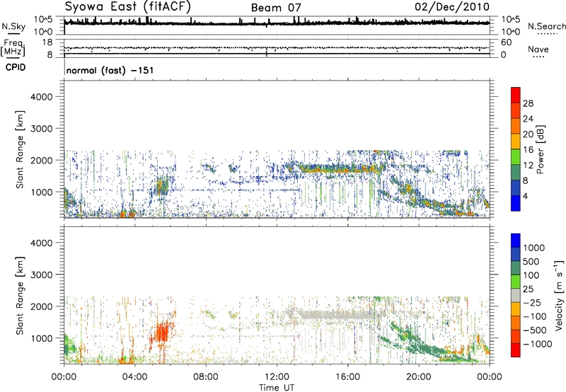Pick the bright blue top segment of Velocity colorbar

click(516, 241)
